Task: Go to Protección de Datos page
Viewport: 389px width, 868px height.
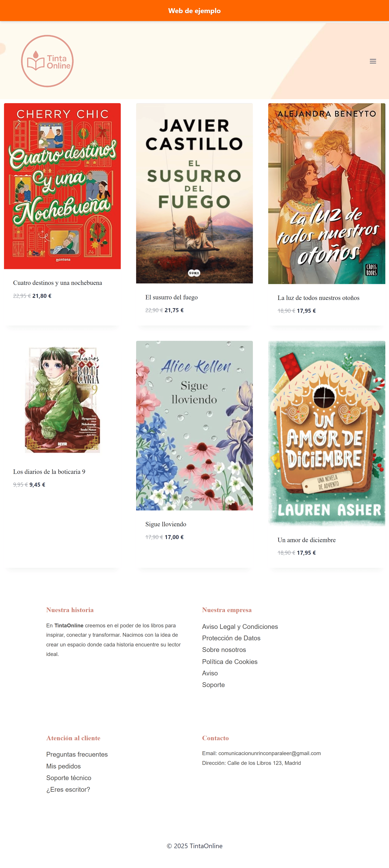Action: coord(231,638)
